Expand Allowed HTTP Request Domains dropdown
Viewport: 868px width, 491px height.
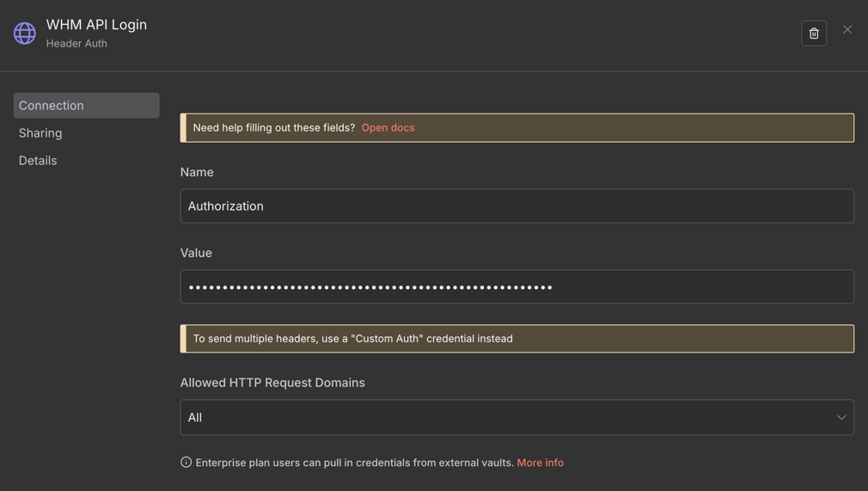(x=517, y=417)
